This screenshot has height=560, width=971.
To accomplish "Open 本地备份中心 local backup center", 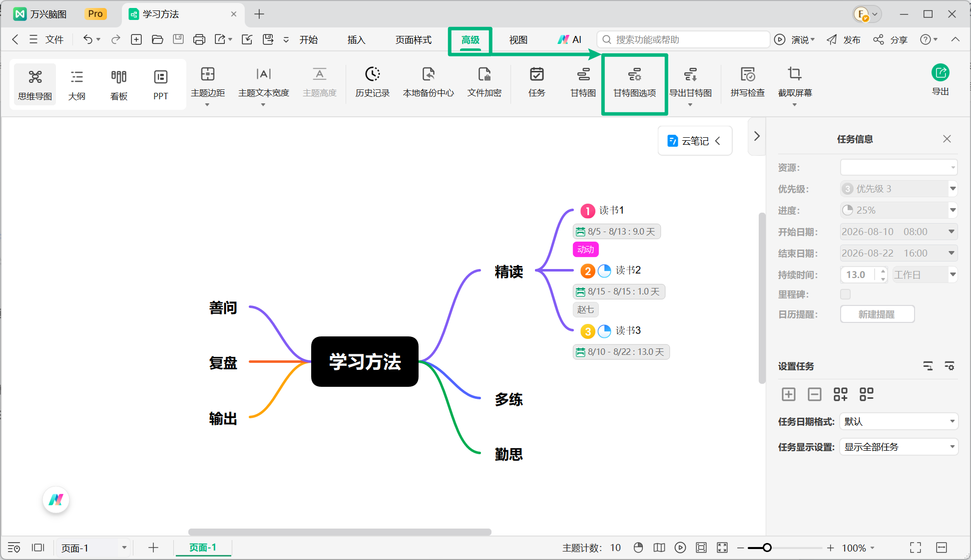I will coord(429,82).
